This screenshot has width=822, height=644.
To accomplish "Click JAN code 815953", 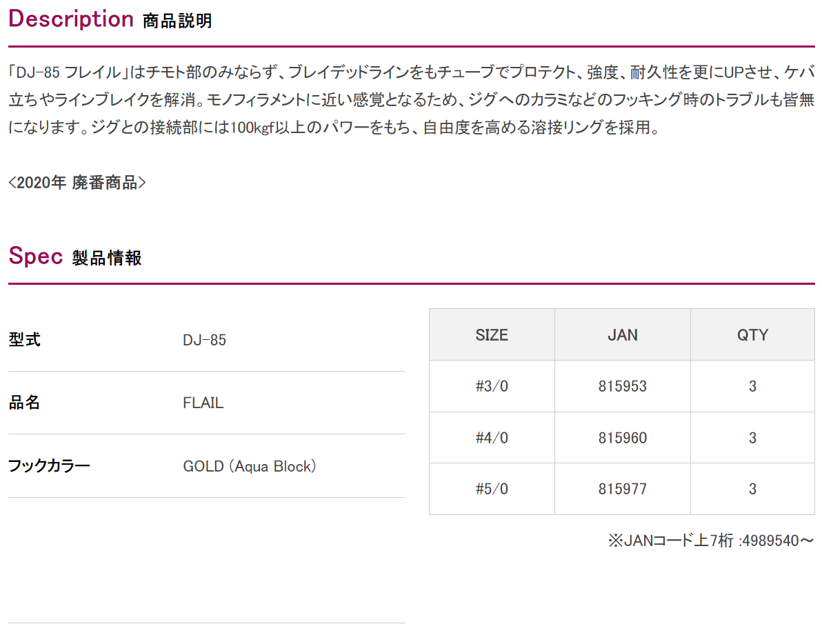I will 622,386.
